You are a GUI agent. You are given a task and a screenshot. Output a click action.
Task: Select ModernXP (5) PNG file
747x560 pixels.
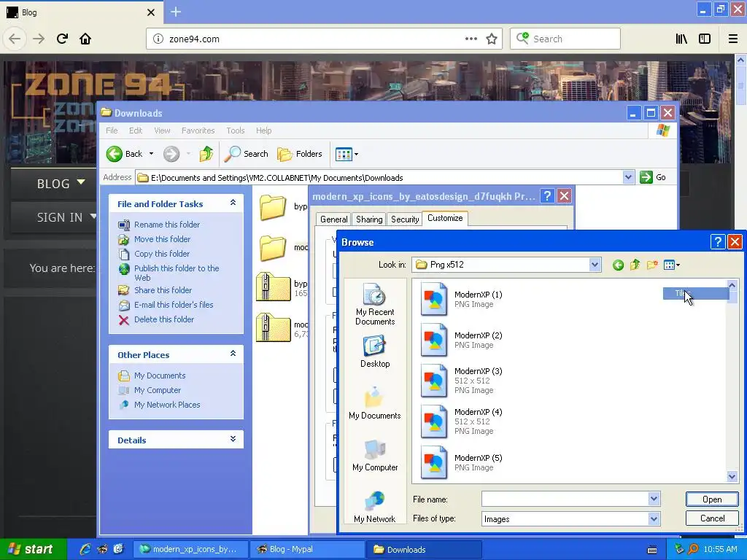(x=461, y=462)
